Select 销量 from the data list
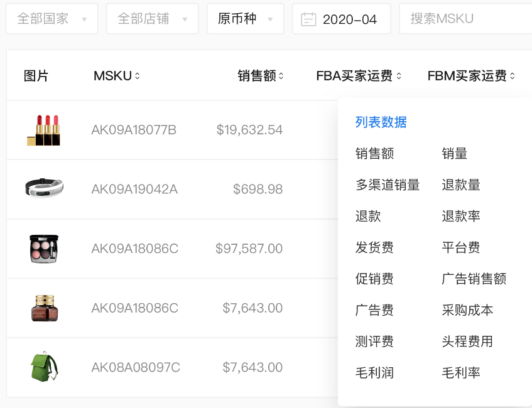The width and height of the screenshot is (532, 408). pos(454,154)
